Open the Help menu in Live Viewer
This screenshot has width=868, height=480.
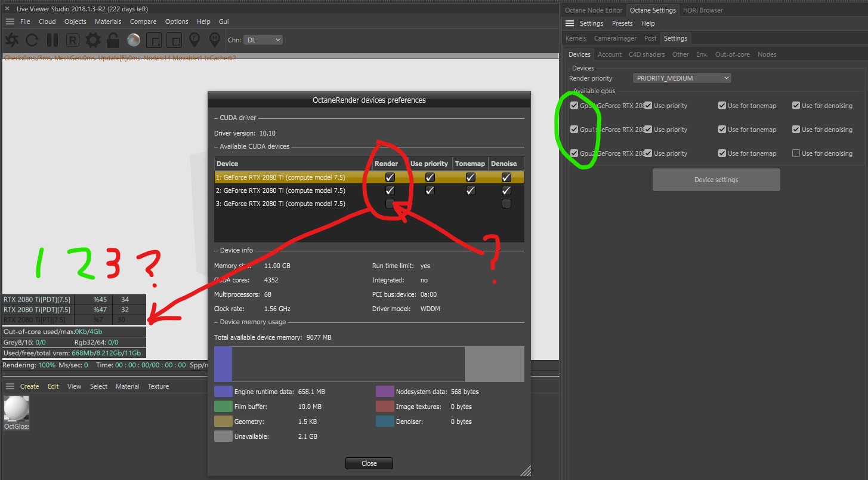coord(203,21)
